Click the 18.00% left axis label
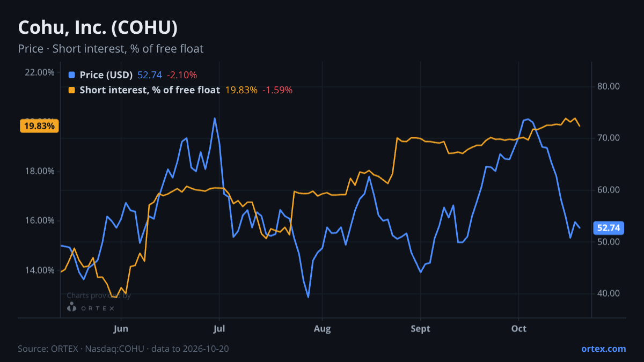This screenshot has height=362, width=644. click(x=40, y=171)
